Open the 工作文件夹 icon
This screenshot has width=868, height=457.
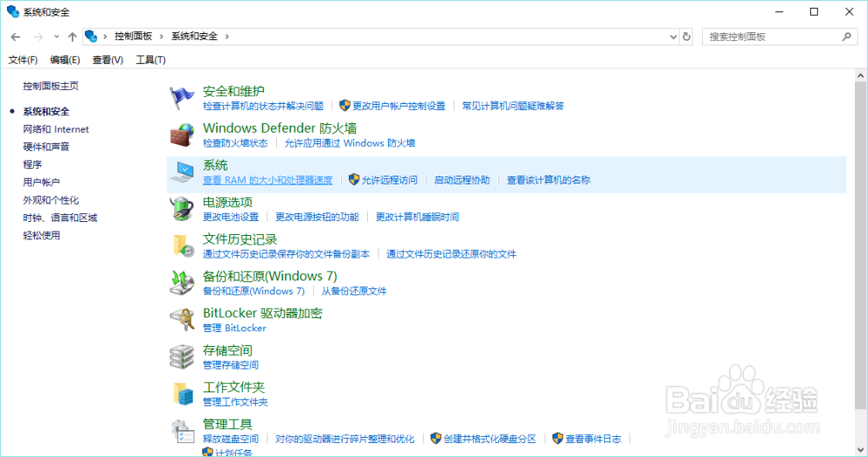point(181,394)
